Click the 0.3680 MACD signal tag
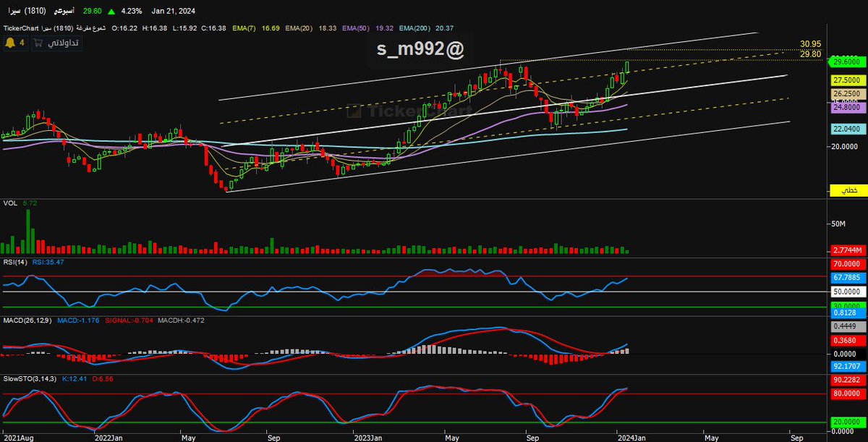868x442 pixels. pyautogui.click(x=848, y=340)
